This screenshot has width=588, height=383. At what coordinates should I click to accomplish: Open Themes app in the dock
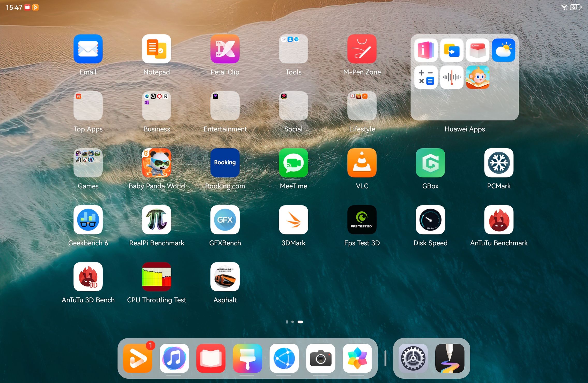(247, 358)
